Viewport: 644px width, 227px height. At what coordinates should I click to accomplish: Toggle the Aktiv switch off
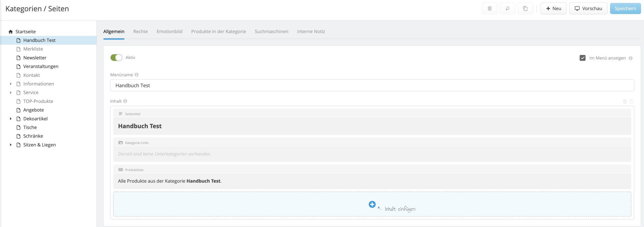pyautogui.click(x=116, y=58)
